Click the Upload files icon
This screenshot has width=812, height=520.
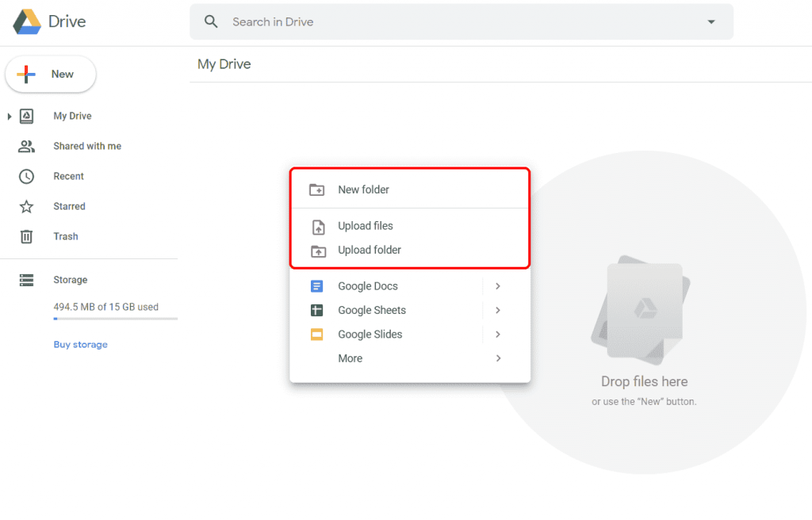click(318, 227)
